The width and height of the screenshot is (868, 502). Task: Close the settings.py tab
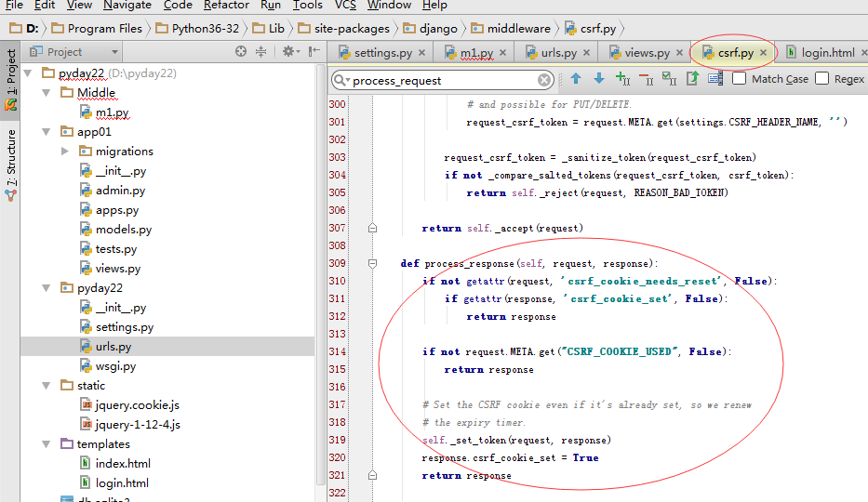423,53
